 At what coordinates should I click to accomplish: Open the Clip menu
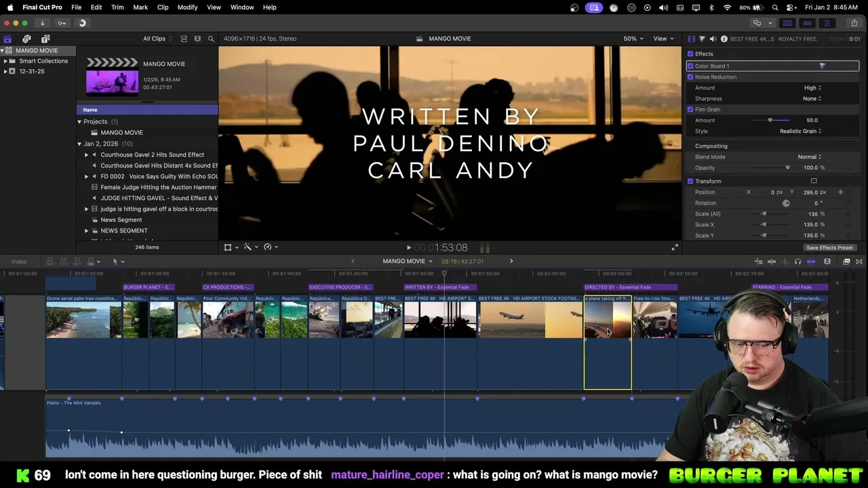click(163, 7)
